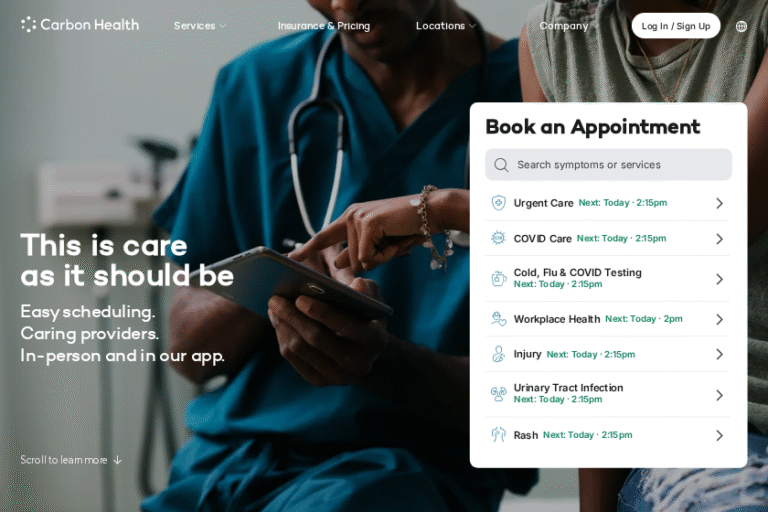Click the Urgent Care shield icon
Screen dimensions: 768x512
point(499,203)
